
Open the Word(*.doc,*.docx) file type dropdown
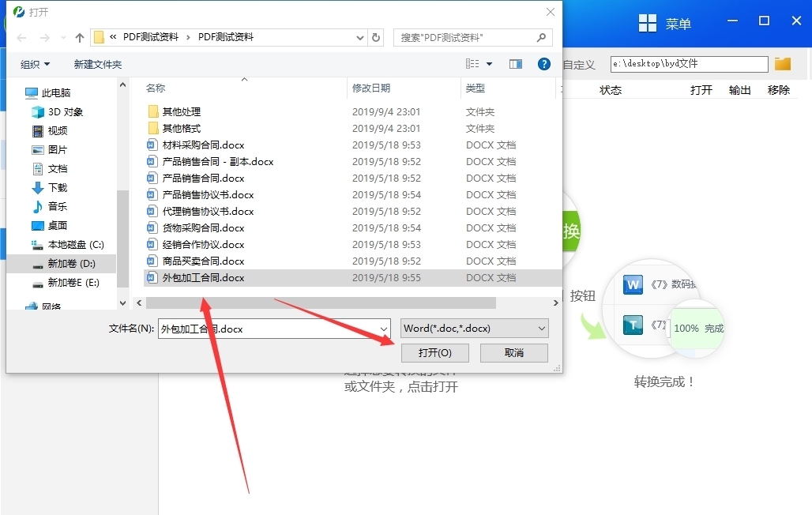pyautogui.click(x=473, y=328)
